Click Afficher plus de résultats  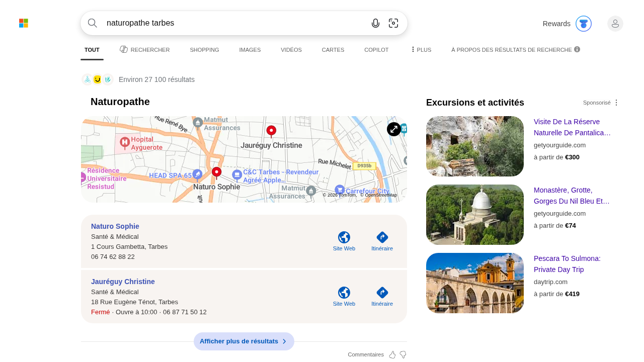point(244,341)
